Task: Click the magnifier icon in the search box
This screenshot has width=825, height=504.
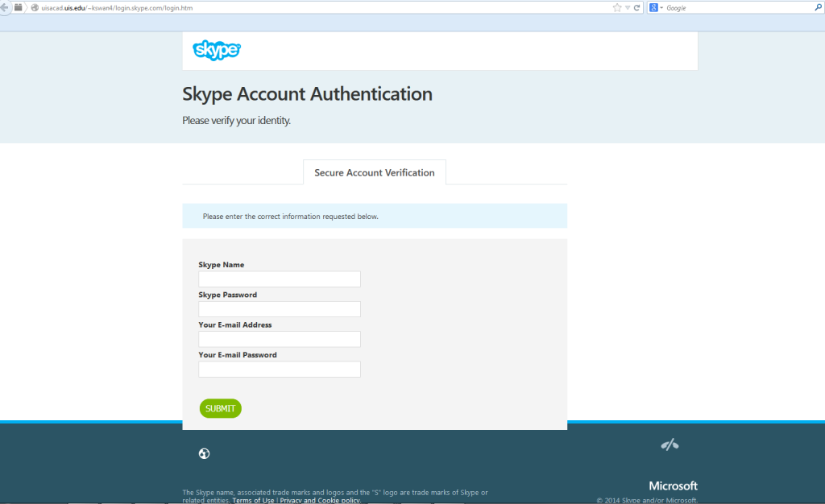Action: (819, 7)
